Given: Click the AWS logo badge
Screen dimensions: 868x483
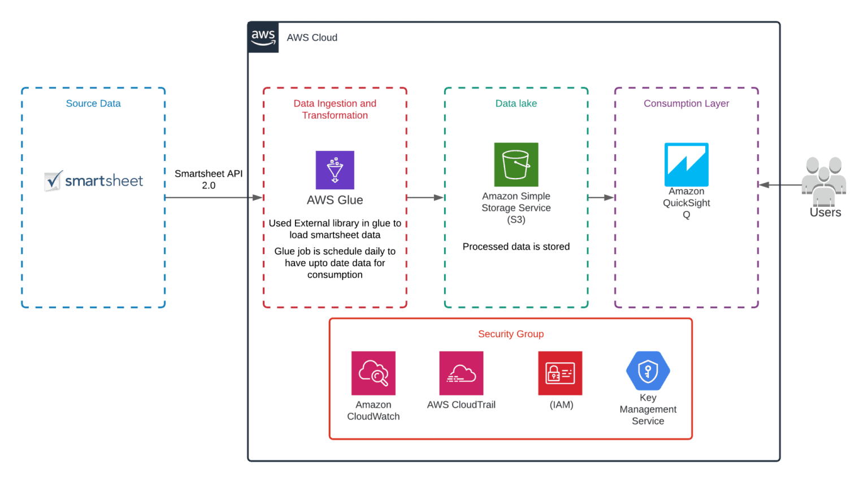Looking at the screenshot, I should pyautogui.click(x=263, y=37).
